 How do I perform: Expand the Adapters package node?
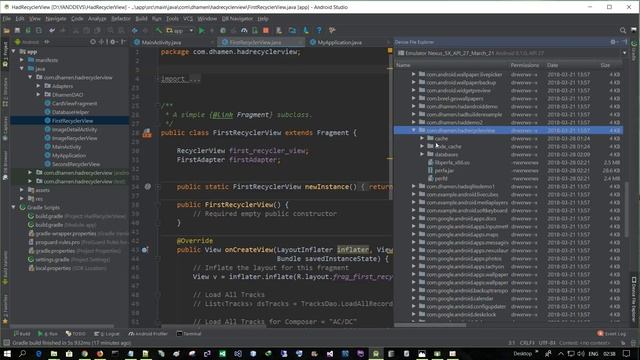[38, 86]
